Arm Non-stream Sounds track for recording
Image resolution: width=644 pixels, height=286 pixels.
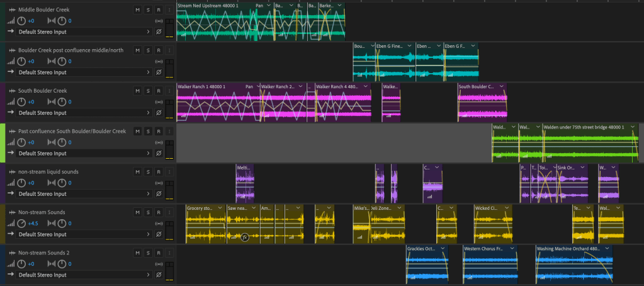[159, 212]
